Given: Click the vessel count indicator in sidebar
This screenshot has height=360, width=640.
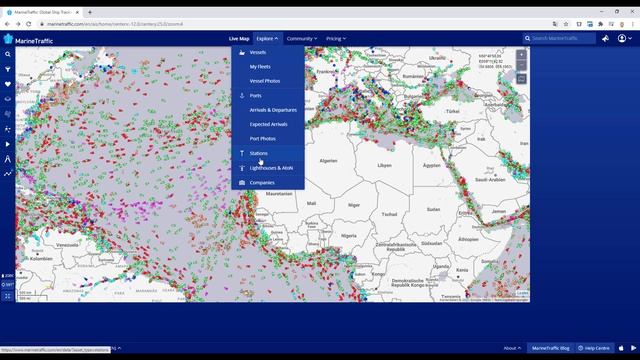Looking at the screenshot, I should tap(7, 276).
